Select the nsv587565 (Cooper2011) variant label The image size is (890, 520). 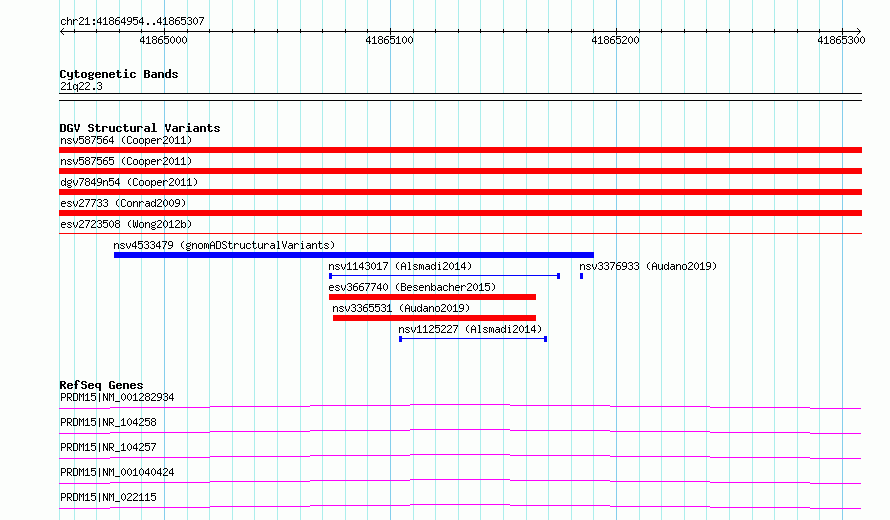(126, 161)
